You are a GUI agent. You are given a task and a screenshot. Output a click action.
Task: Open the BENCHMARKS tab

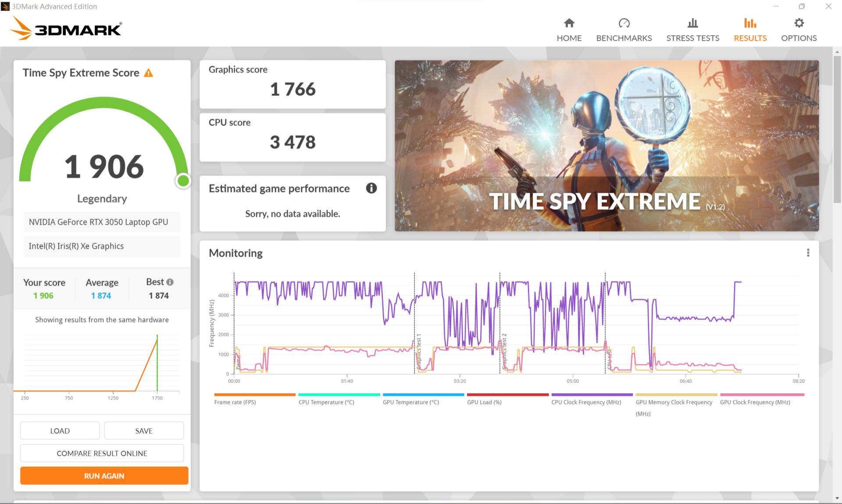tap(624, 30)
